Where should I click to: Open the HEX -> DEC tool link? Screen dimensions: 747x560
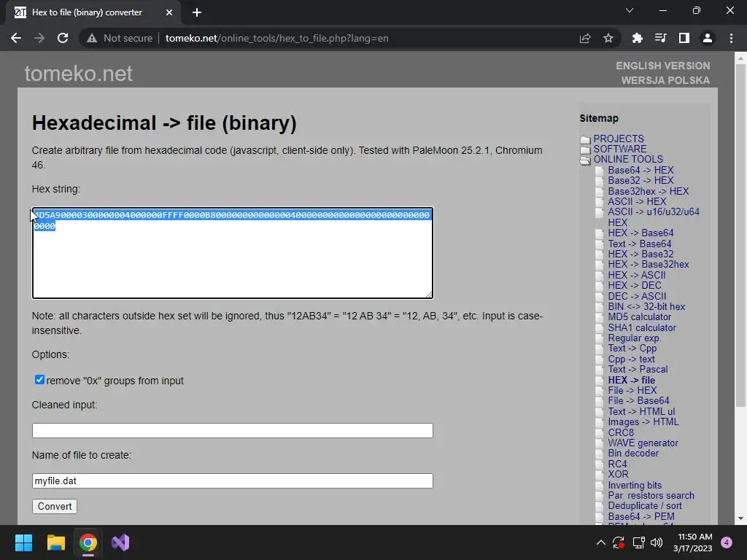pyautogui.click(x=635, y=285)
